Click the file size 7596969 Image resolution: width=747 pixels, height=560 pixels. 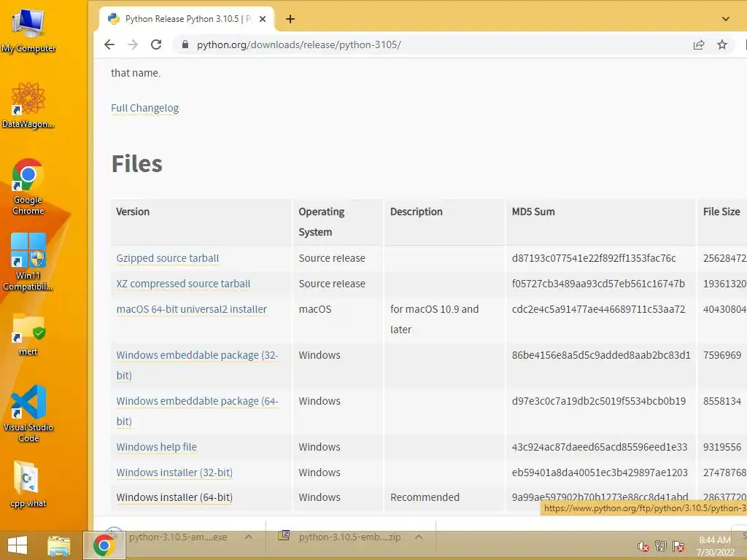coord(722,355)
